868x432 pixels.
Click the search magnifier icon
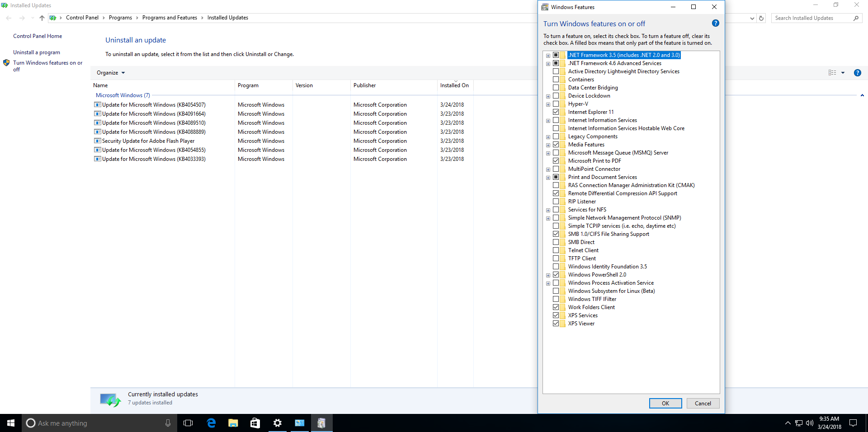856,18
